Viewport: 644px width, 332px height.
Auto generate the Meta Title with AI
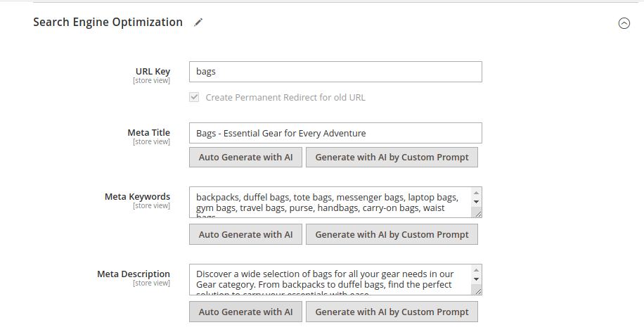pyautogui.click(x=245, y=157)
